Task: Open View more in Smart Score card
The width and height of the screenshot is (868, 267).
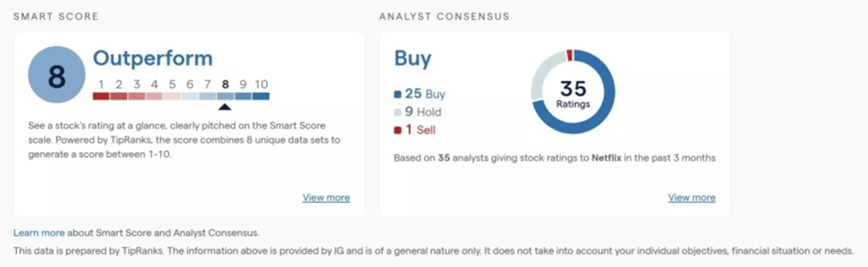Action: click(326, 198)
